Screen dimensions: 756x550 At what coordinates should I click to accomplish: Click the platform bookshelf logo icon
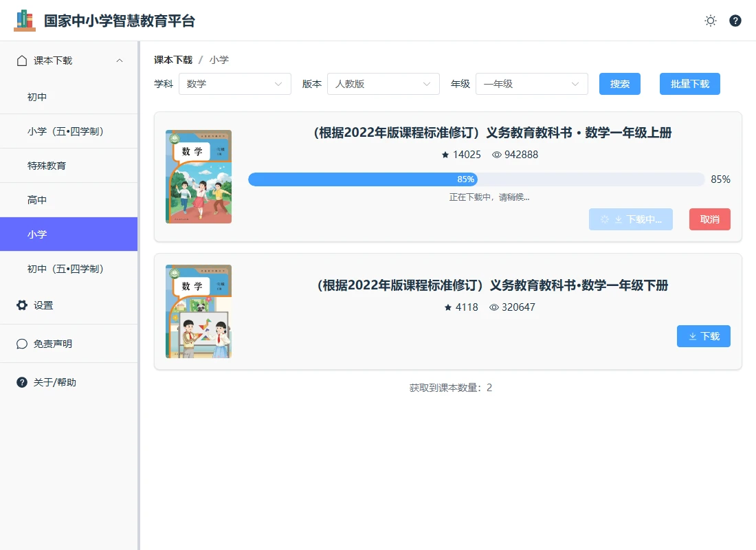point(25,21)
